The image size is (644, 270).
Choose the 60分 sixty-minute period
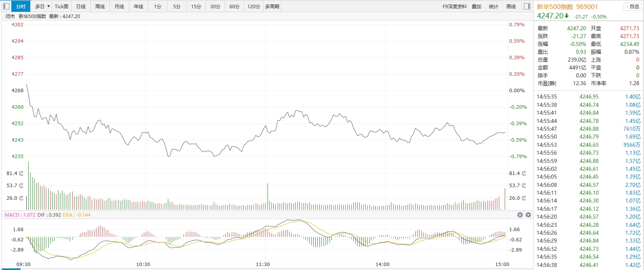click(x=235, y=6)
